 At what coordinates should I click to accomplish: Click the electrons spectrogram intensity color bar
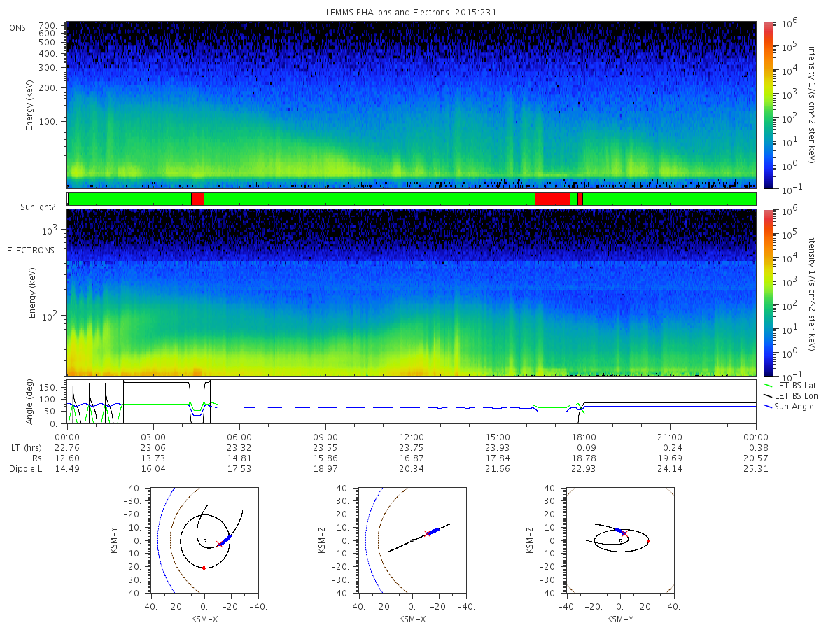768,292
